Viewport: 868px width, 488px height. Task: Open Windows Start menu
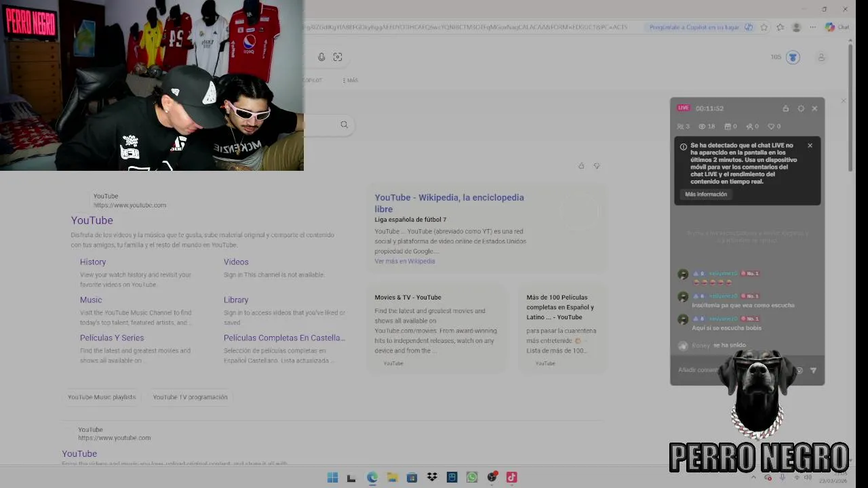click(x=332, y=477)
